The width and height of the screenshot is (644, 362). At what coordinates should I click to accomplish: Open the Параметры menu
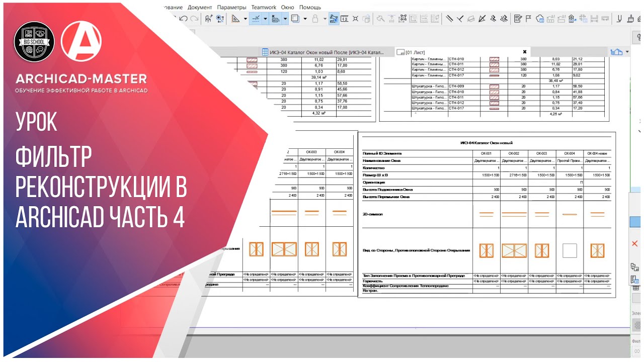[x=232, y=8]
